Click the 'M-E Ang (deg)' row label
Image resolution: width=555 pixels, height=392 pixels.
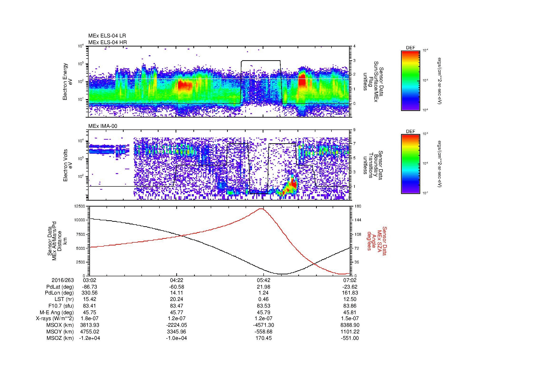pos(57,313)
